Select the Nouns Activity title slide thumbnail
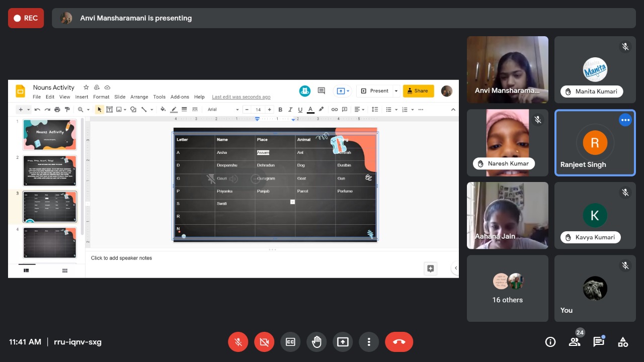Viewport: 644px width, 362px height. pyautogui.click(x=49, y=134)
